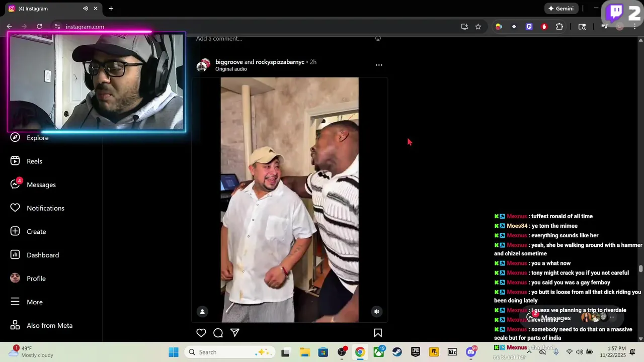Open biggroove profile link
The width and height of the screenshot is (644, 362).
click(229, 62)
